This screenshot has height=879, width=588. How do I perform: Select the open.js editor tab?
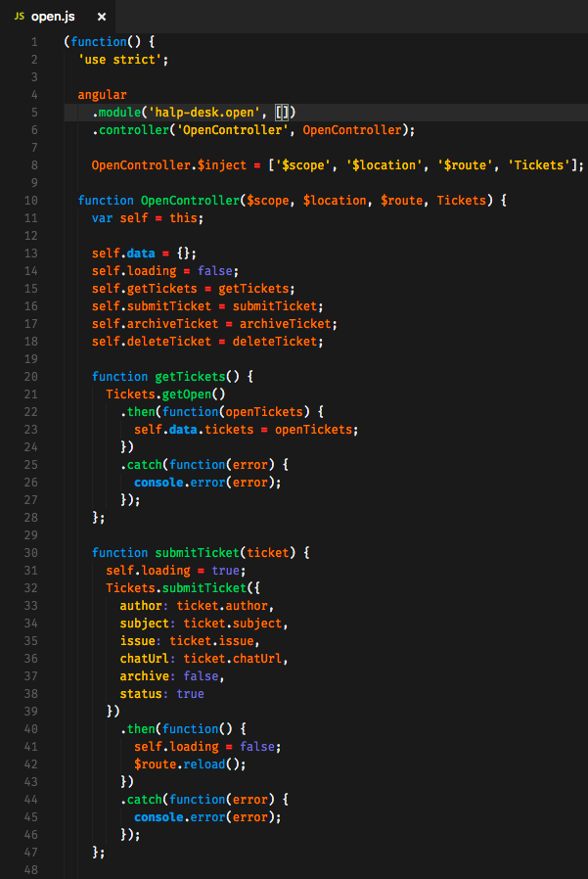[59, 17]
